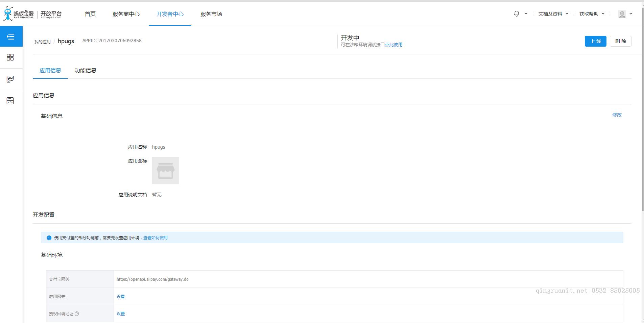
Task: Open the 服务市场 nav item
Action: (x=211, y=14)
